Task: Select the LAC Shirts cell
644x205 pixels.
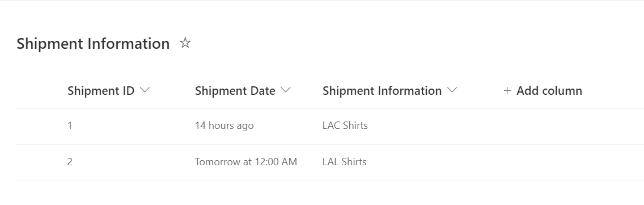Action: [345, 125]
